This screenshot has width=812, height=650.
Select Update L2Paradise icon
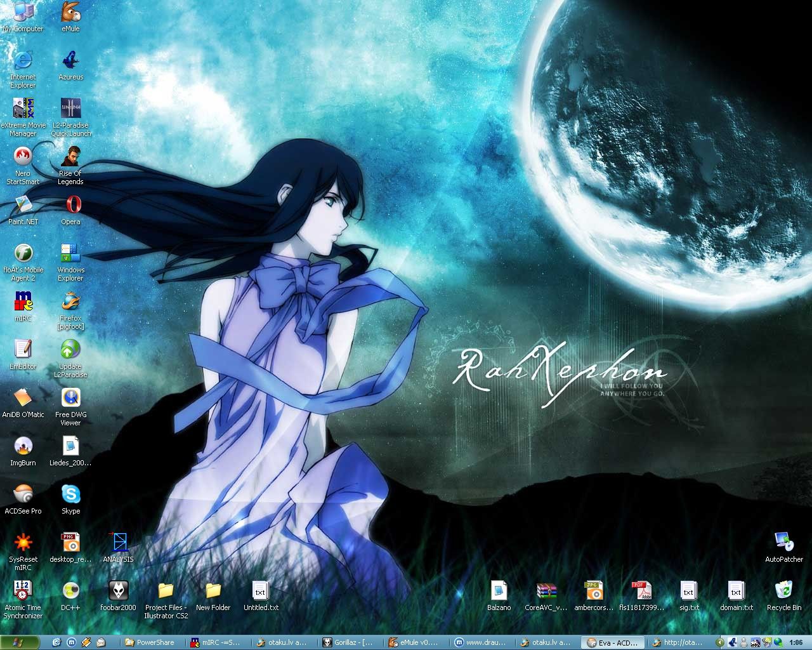pyautogui.click(x=70, y=359)
